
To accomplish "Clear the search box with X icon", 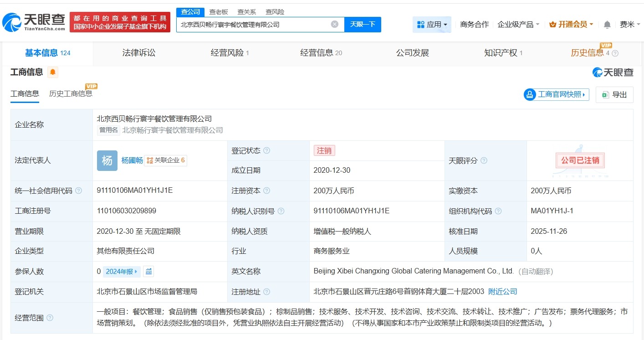I will [334, 25].
